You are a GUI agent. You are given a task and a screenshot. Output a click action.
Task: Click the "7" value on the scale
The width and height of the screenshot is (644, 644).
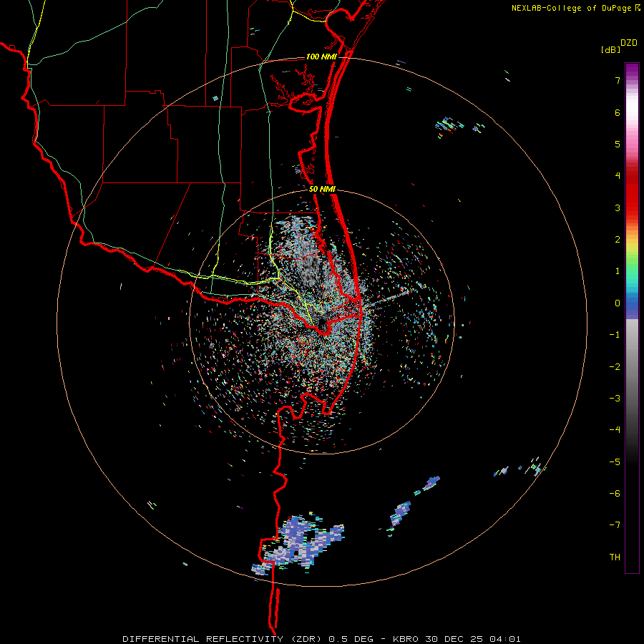point(618,80)
